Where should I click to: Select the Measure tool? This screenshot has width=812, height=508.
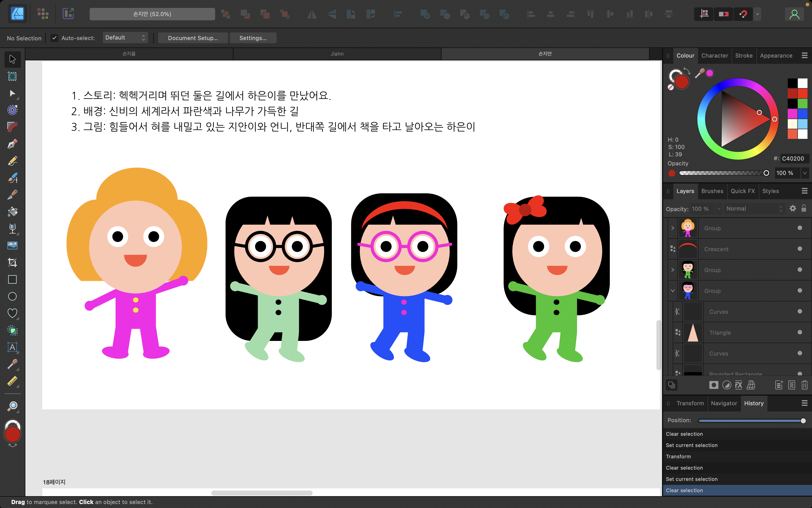click(x=12, y=381)
